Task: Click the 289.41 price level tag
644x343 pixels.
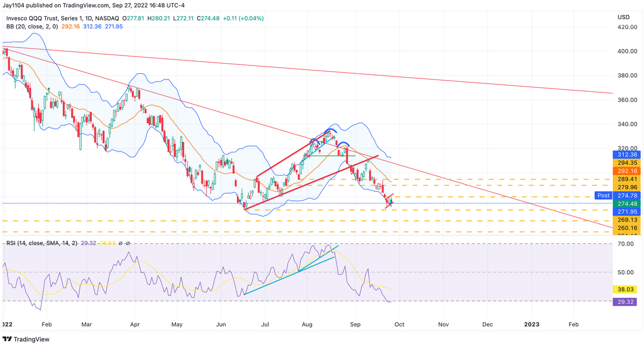Action: tap(627, 179)
